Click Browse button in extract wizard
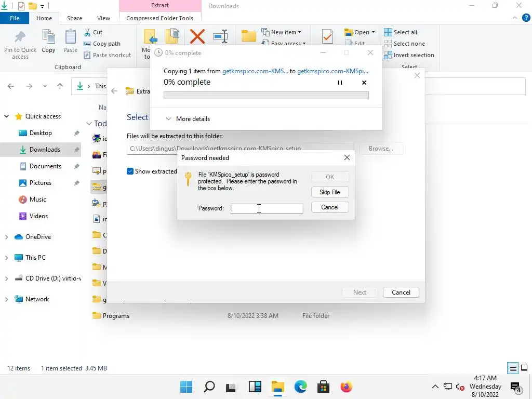Image resolution: width=532 pixels, height=399 pixels. [381, 149]
